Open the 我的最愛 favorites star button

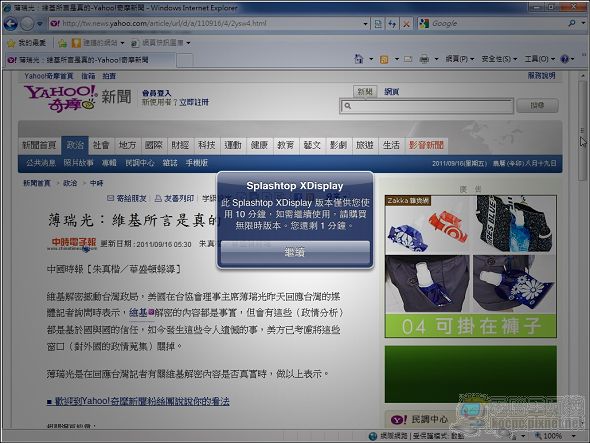point(26,43)
